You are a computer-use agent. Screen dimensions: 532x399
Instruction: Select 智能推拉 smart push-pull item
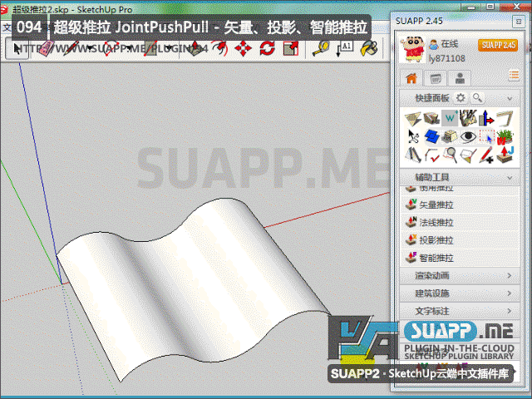[460, 258]
